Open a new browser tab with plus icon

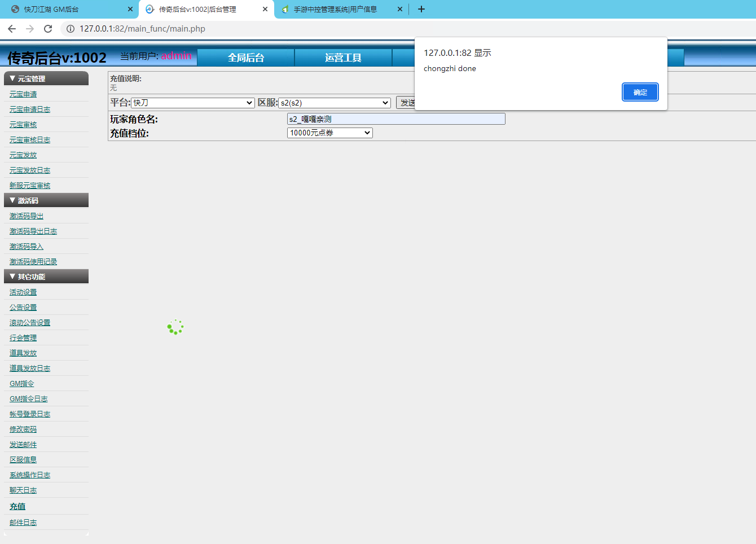421,9
